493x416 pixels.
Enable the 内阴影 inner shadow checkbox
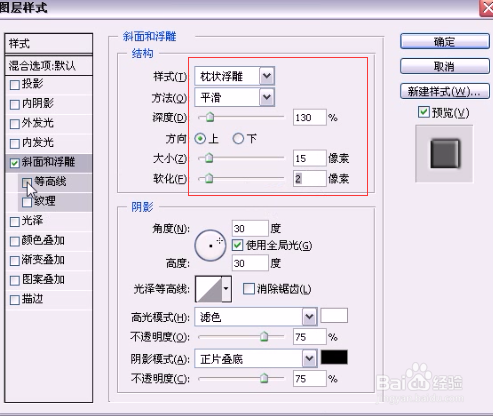15,105
